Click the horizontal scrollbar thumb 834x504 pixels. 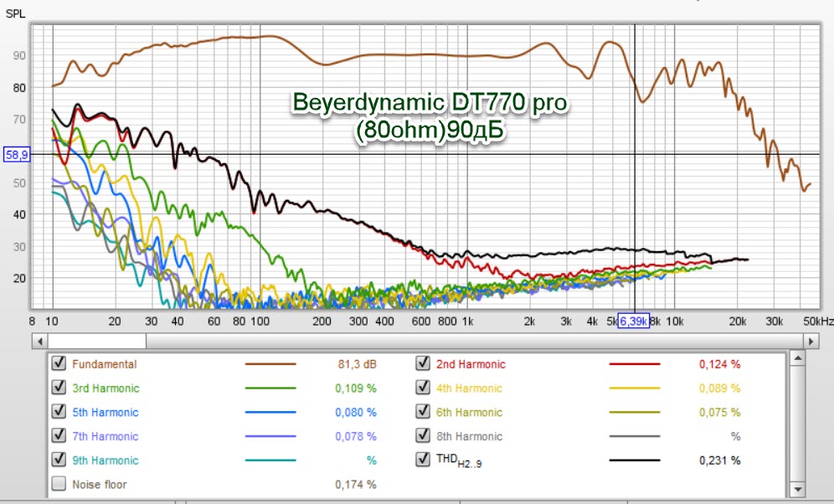[97, 341]
